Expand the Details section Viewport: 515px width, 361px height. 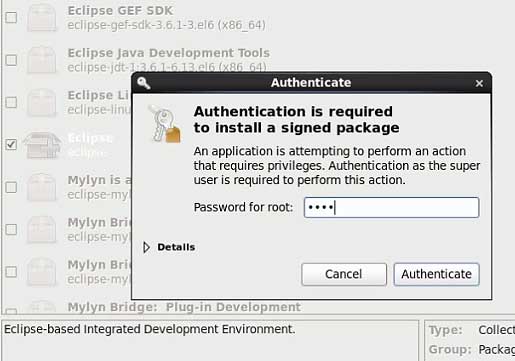146,247
